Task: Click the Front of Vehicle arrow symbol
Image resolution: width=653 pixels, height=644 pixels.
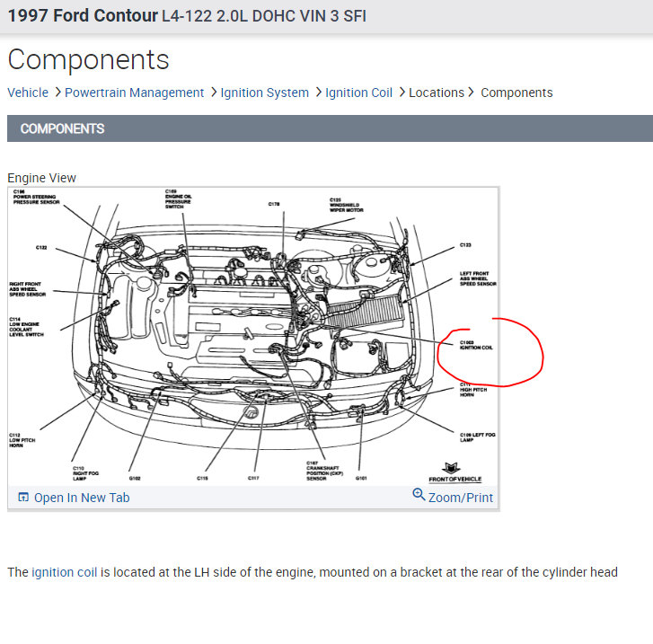Action: coord(452,468)
